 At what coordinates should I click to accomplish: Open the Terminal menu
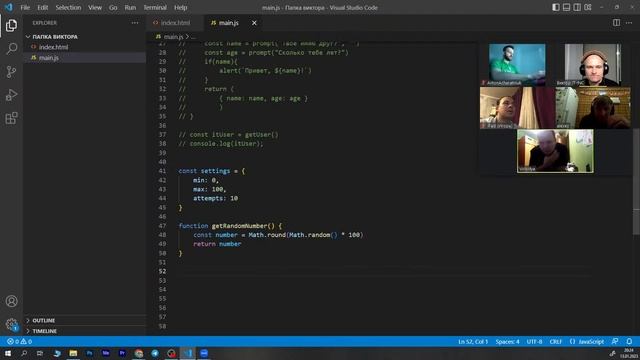(155, 7)
